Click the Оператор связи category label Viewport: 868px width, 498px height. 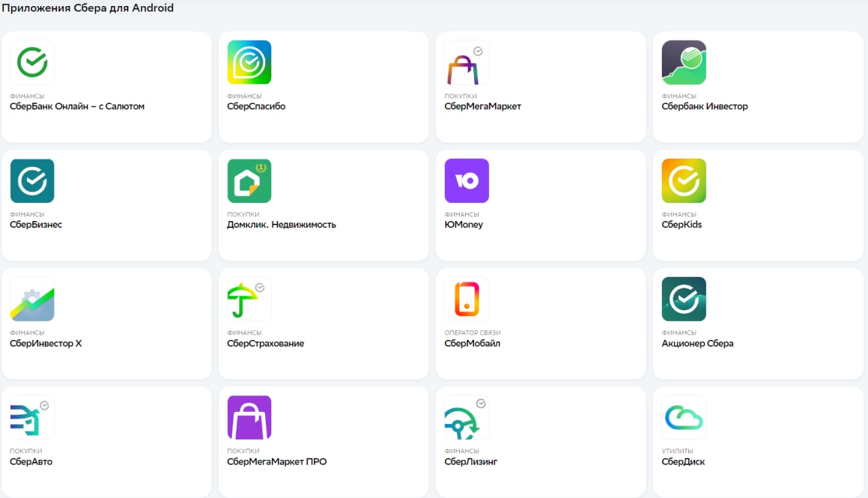pos(473,333)
